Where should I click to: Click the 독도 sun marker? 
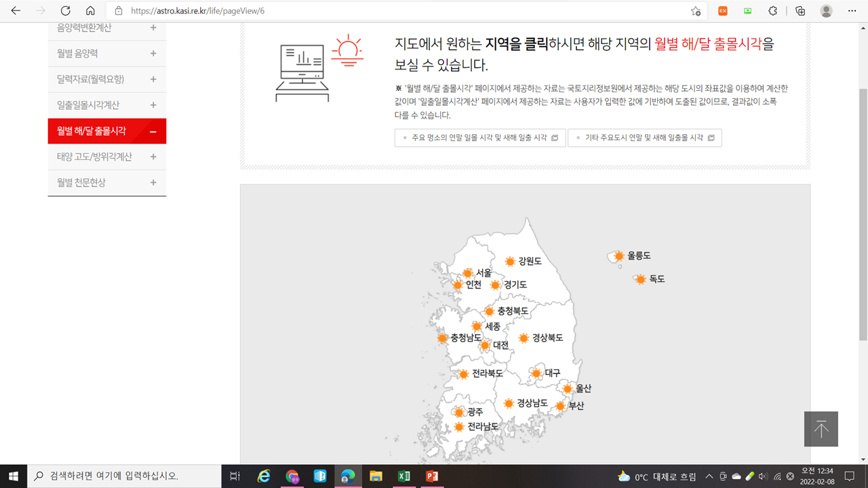[641, 279]
